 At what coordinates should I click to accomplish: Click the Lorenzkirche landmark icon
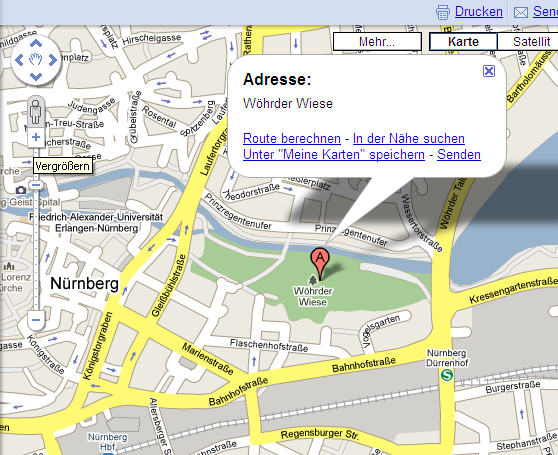9,266
